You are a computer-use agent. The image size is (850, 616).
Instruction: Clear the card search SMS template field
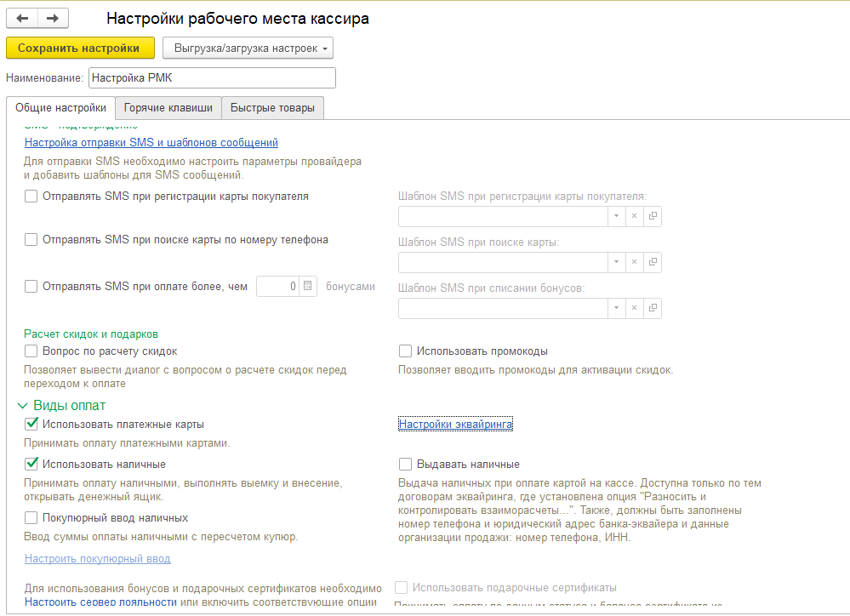click(634, 262)
